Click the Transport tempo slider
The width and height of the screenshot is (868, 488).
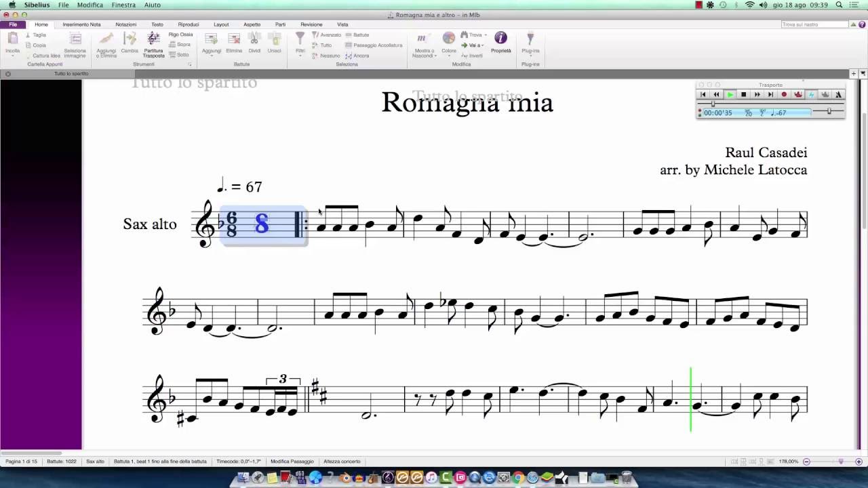829,111
